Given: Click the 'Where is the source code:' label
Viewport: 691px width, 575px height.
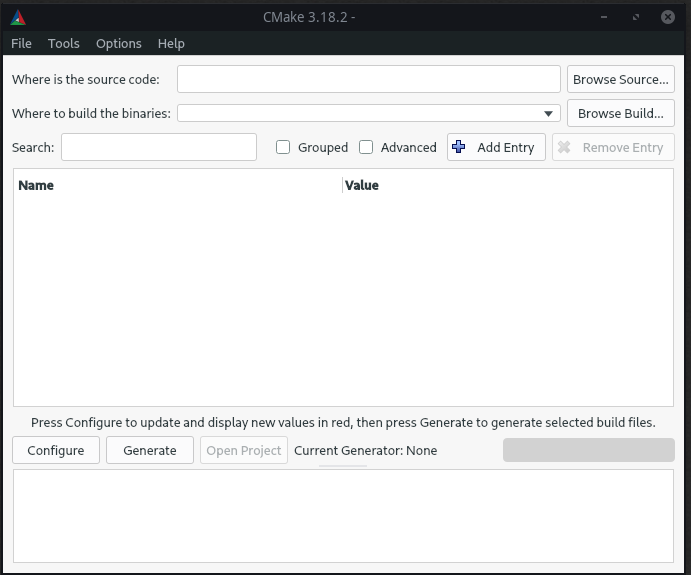Looking at the screenshot, I should pos(86,79).
